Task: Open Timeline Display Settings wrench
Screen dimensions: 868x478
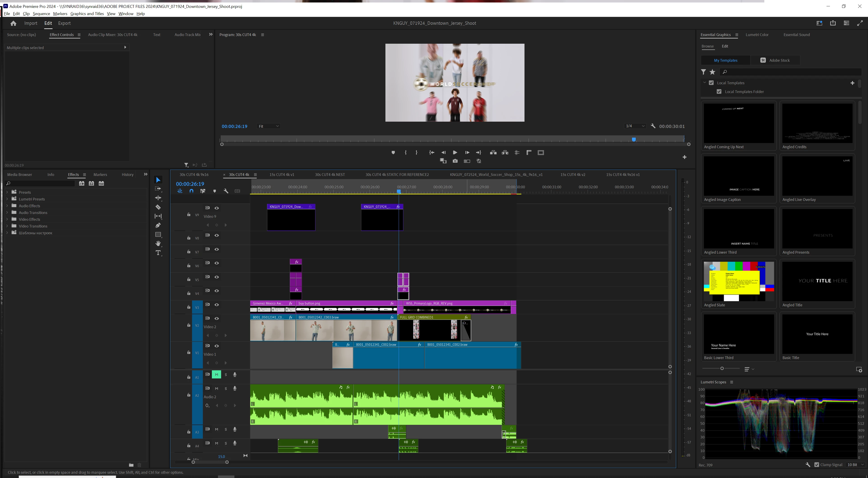Action: tap(226, 191)
